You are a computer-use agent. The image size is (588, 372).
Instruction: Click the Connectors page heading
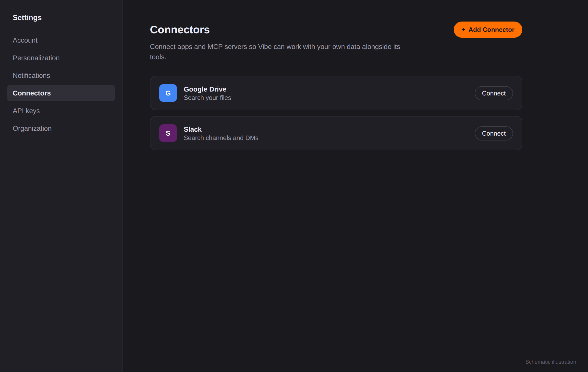coord(180,30)
